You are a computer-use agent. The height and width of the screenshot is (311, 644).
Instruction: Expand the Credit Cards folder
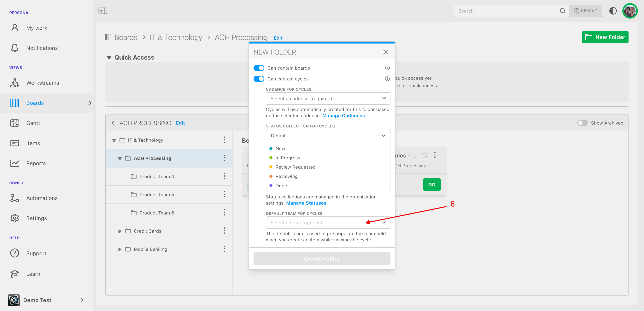click(x=120, y=231)
